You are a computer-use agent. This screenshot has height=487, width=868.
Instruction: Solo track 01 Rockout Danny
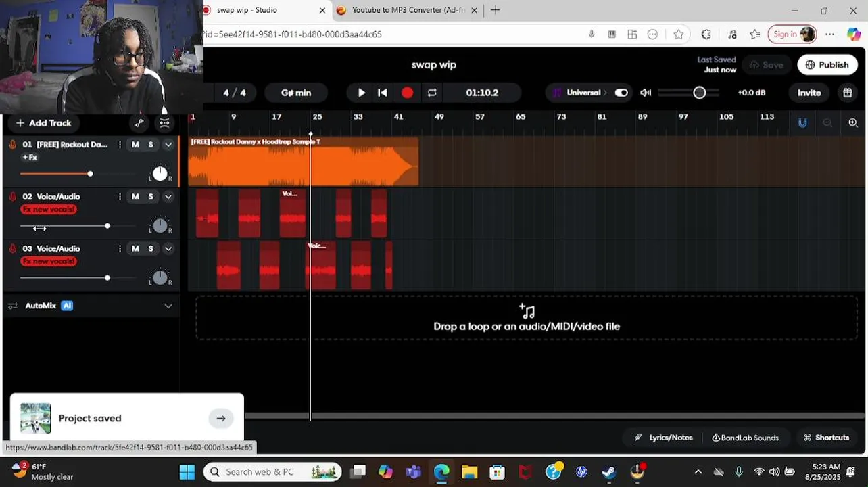click(x=151, y=145)
